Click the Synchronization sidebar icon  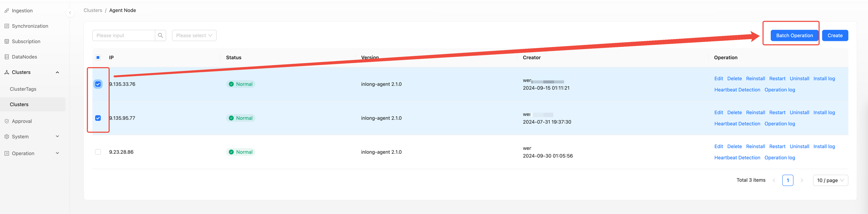pos(7,26)
